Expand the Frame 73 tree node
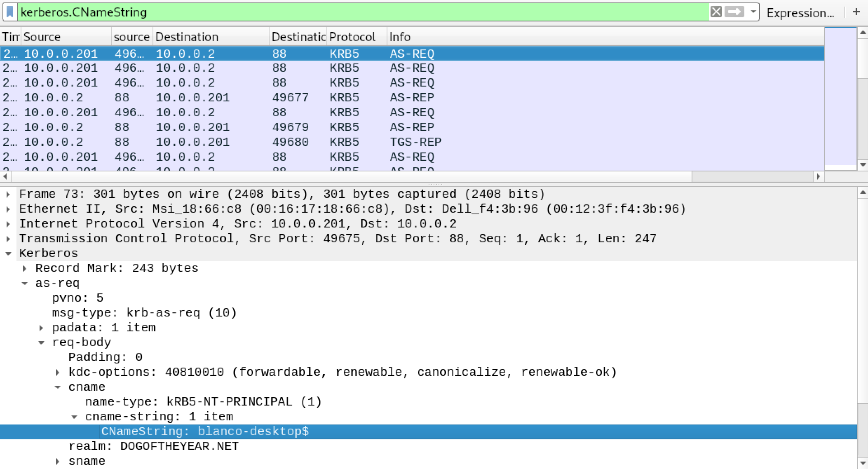 click(8, 194)
